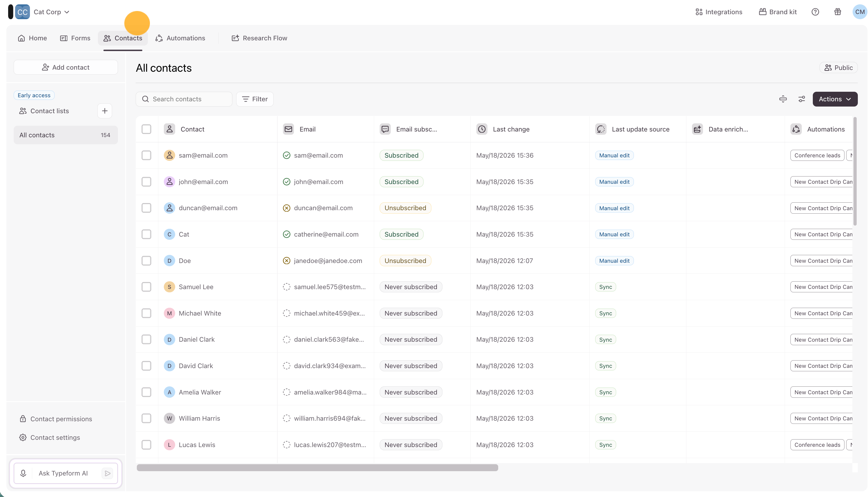The width and height of the screenshot is (868, 497).
Task: Click the Email column envelope icon
Action: 288,129
